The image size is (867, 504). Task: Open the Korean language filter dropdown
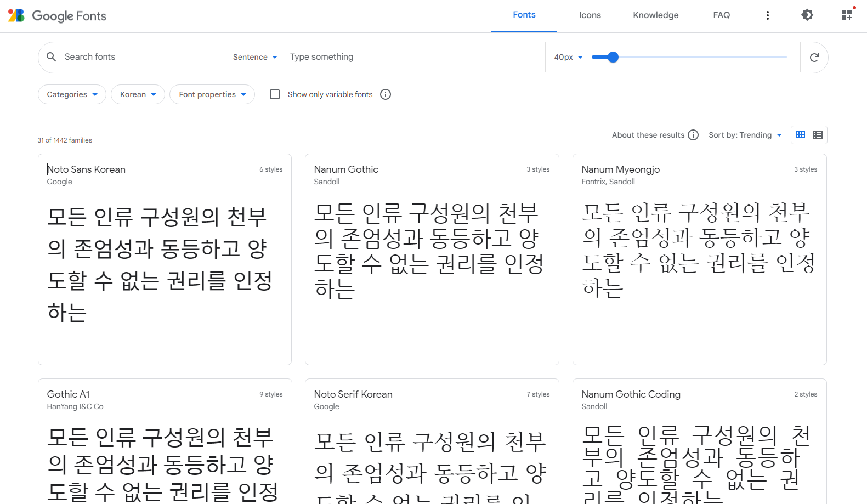(138, 94)
